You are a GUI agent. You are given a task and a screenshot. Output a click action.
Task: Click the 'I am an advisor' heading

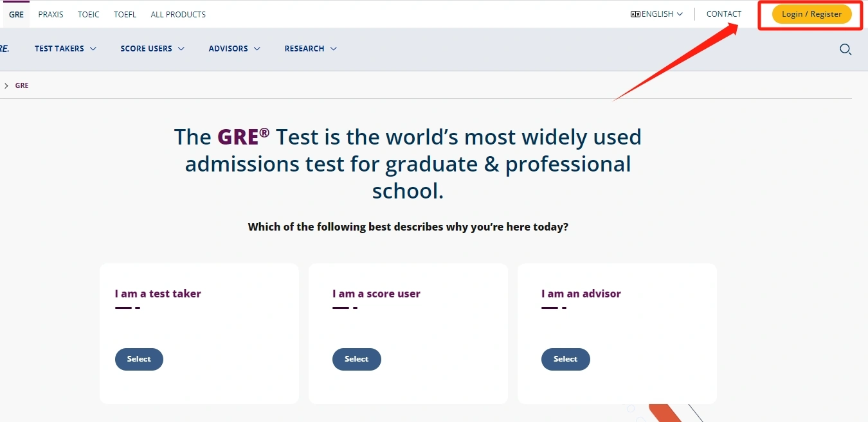click(581, 294)
